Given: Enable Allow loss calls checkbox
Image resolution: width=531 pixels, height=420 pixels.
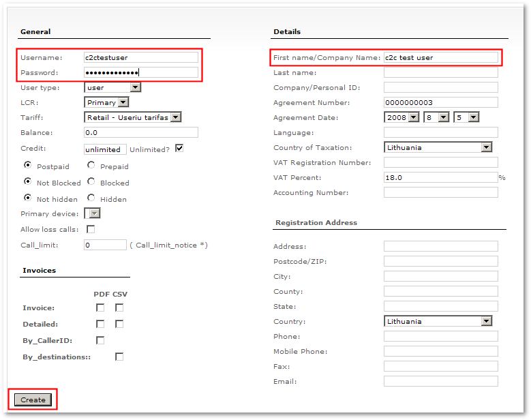Looking at the screenshot, I should (91, 229).
